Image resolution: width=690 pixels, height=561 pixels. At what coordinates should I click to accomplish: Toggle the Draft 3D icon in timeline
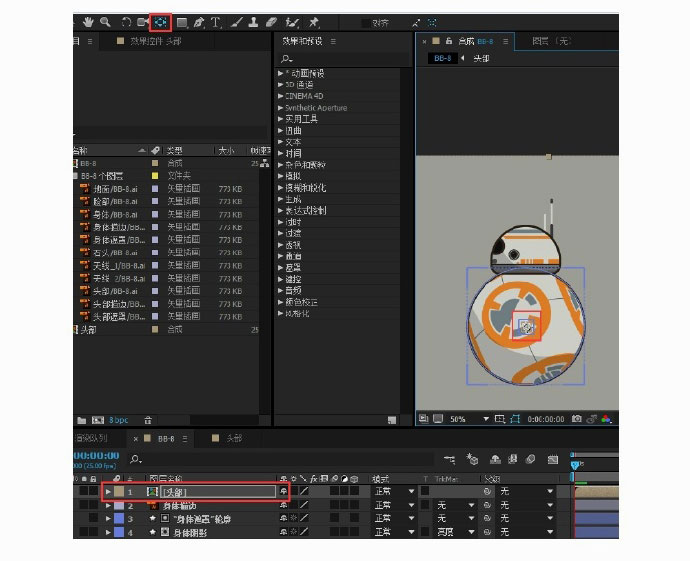coord(472,459)
